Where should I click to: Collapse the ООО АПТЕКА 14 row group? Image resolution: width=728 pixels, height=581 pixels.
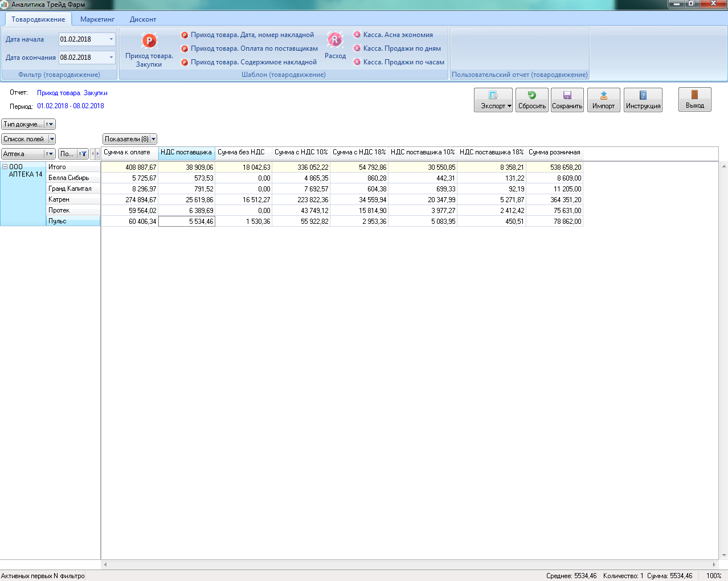pyautogui.click(x=5, y=167)
